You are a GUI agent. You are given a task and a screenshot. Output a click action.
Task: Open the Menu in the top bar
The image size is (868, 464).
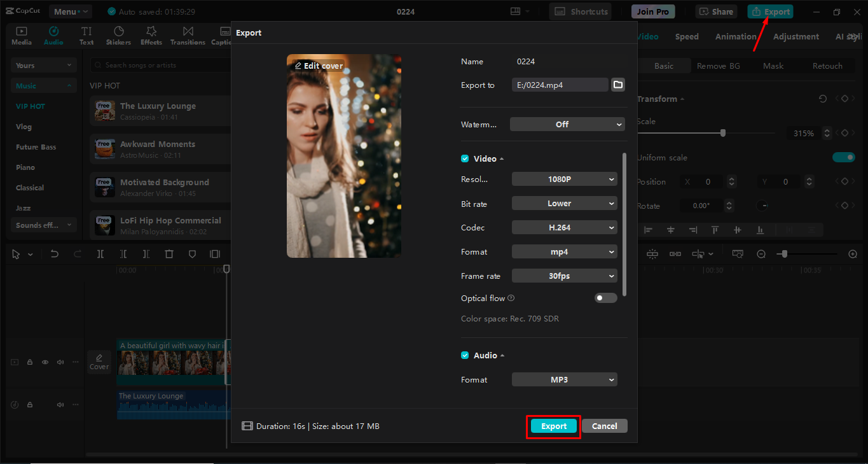[x=70, y=11]
